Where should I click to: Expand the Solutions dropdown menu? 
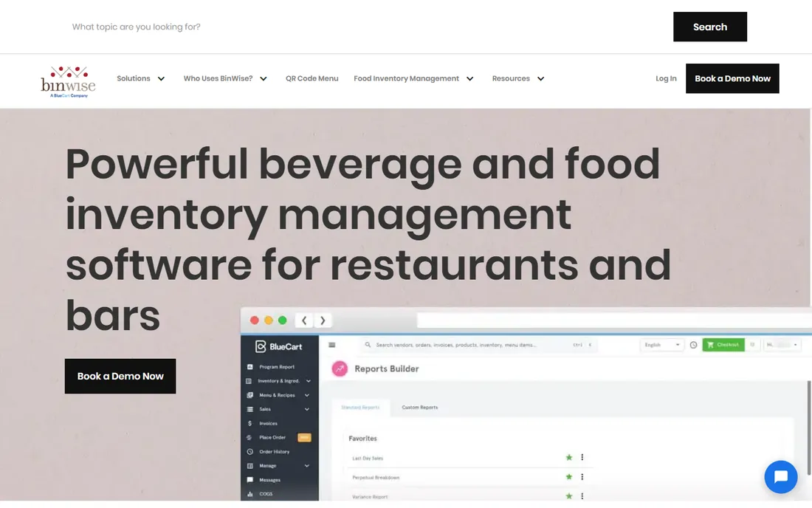(141, 79)
